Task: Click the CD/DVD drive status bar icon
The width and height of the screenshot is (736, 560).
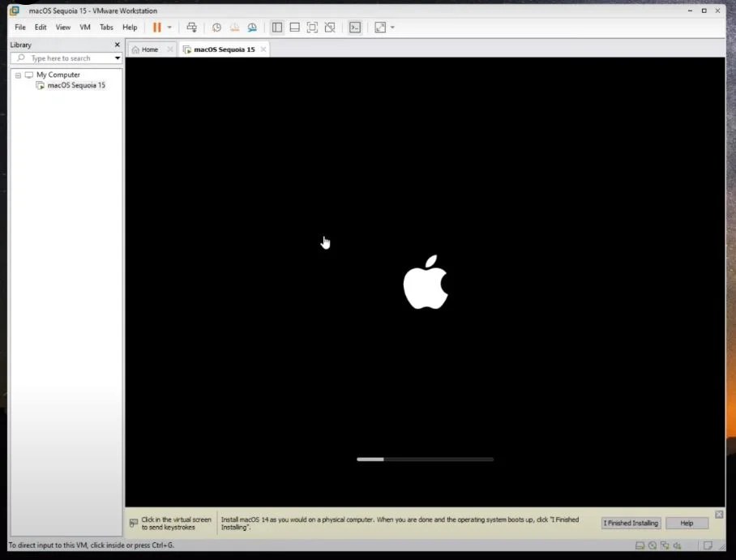Action: 653,545
